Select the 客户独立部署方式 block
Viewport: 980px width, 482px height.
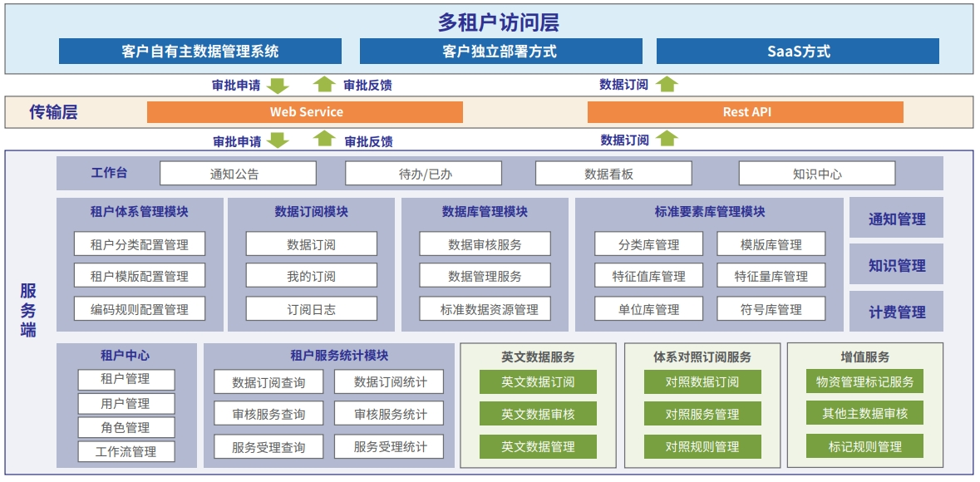pos(500,52)
